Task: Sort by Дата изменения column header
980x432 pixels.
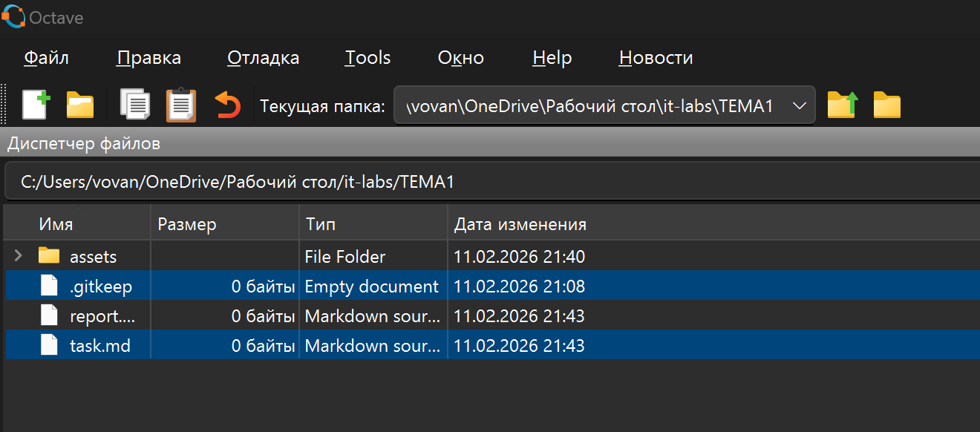Action: pos(520,224)
